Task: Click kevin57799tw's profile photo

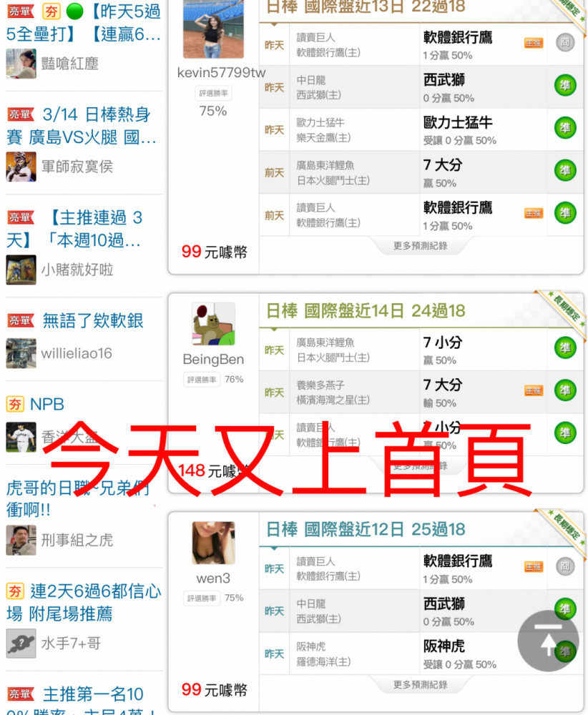Action: (213, 29)
